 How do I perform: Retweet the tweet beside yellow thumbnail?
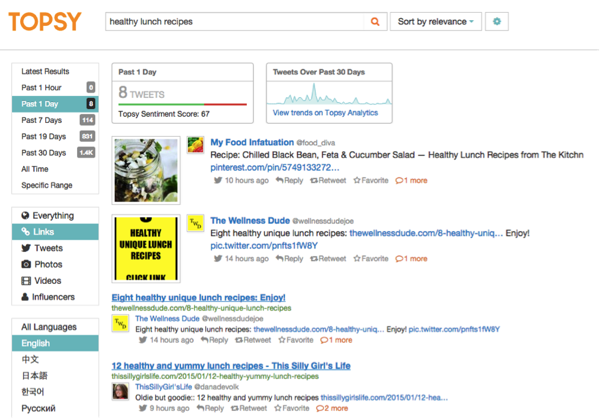(x=328, y=259)
